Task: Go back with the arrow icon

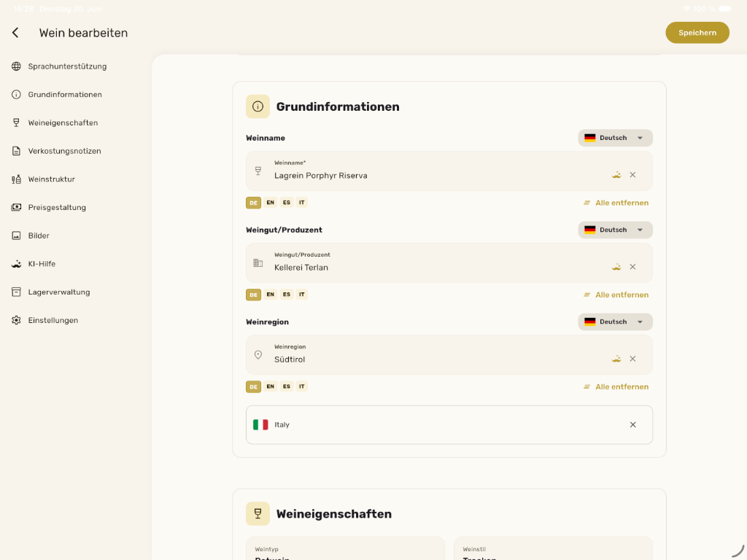Action: 15,32
